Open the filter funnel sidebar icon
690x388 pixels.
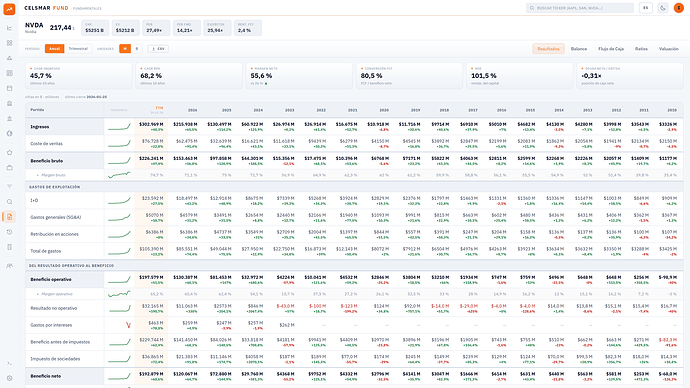pyautogui.click(x=9, y=187)
